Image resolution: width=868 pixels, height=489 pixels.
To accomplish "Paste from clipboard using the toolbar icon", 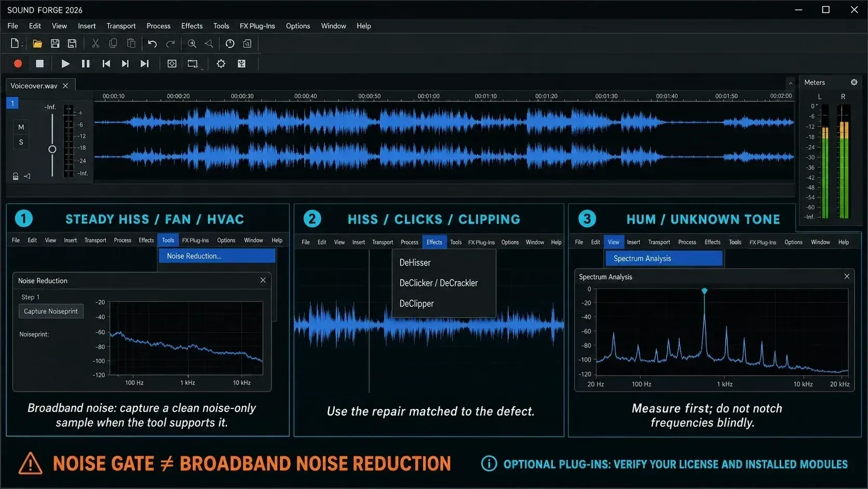I will tap(131, 44).
